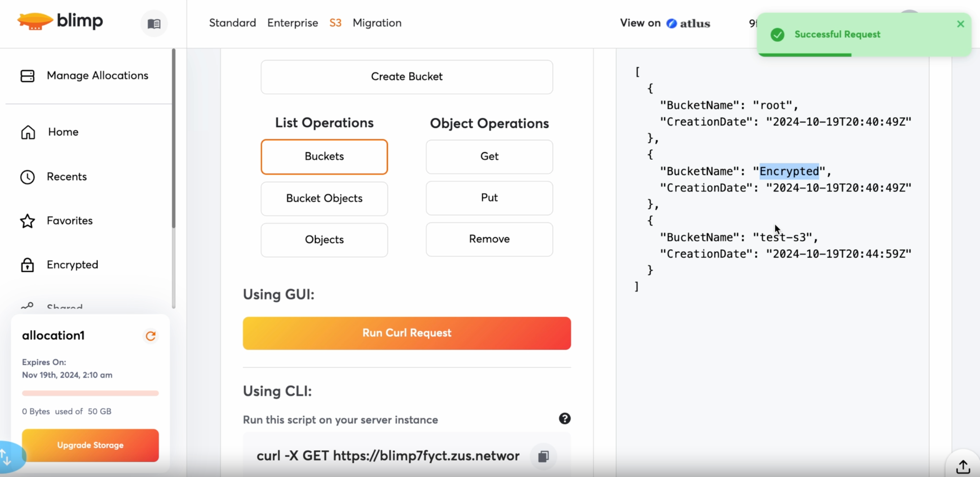
Task: Click the upload icon at bottom right
Action: tap(963, 466)
